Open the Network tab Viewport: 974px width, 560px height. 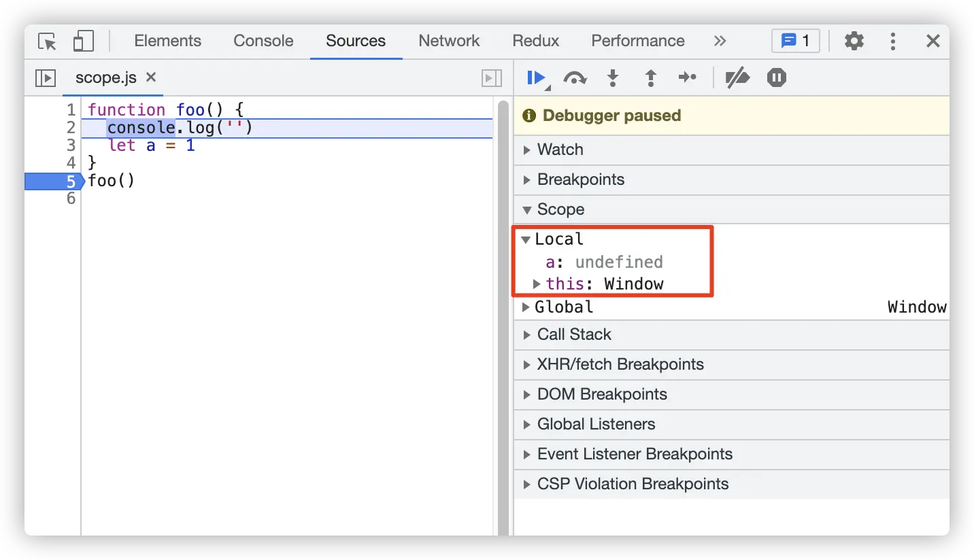point(449,41)
